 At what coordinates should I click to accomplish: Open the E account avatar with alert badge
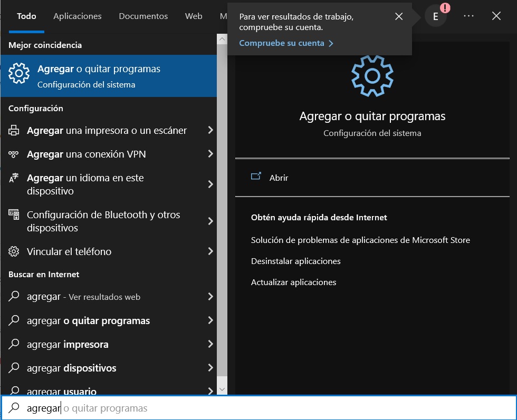[x=436, y=16]
